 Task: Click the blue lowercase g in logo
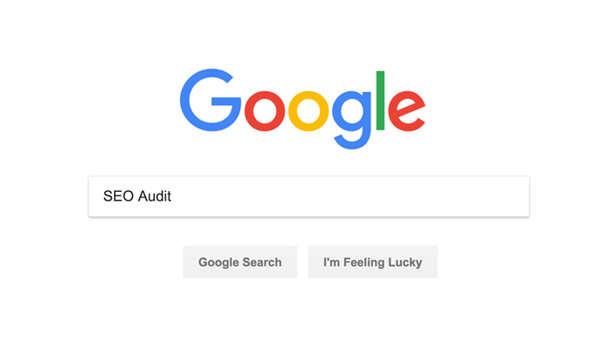coord(351,120)
